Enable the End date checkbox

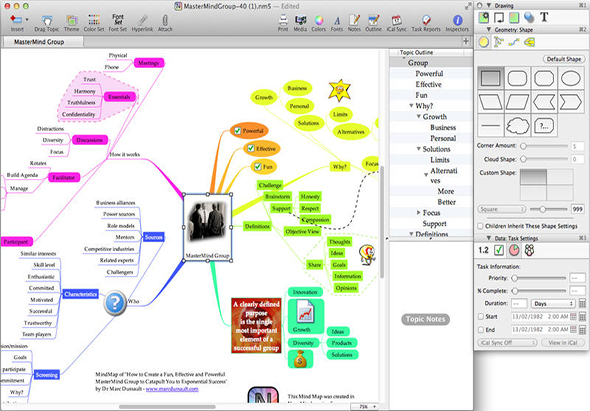tap(481, 330)
